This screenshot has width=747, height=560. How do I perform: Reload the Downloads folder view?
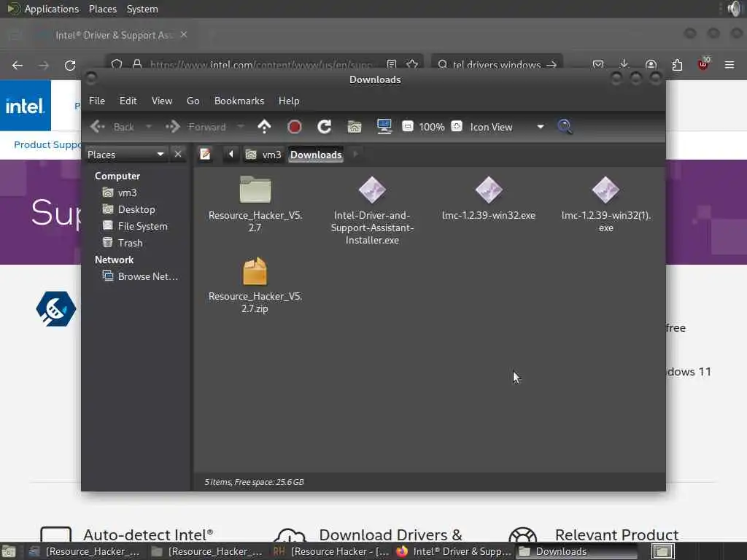coord(325,127)
